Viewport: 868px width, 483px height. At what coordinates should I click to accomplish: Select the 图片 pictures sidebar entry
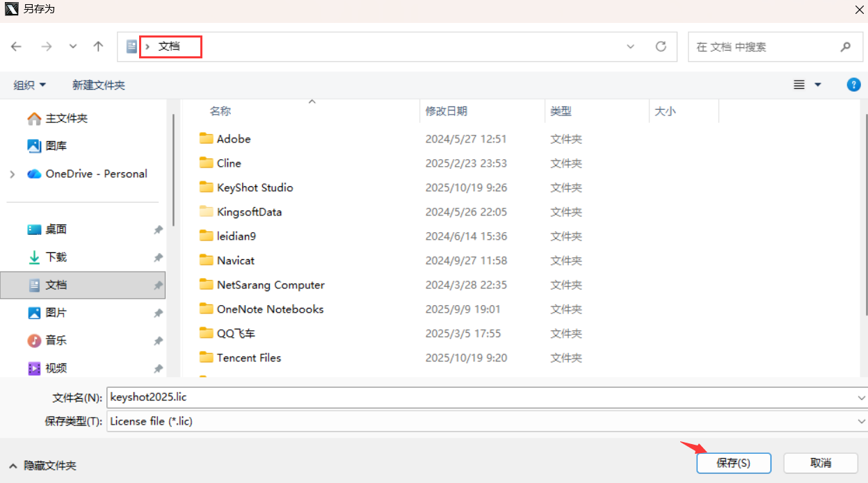[56, 313]
